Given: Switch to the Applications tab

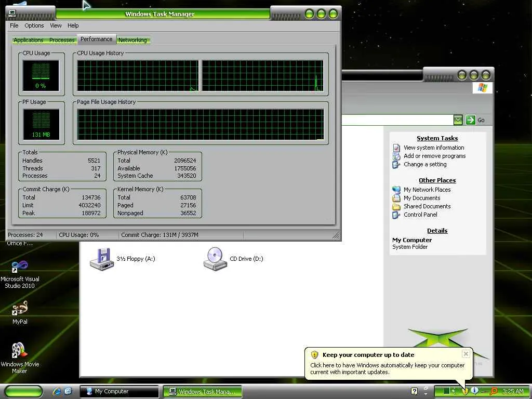Looking at the screenshot, I should coord(29,40).
